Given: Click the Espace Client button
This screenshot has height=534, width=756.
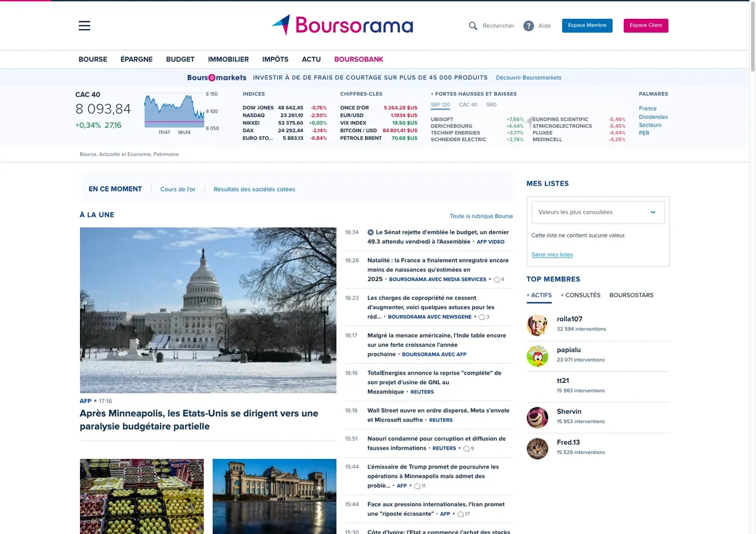Looking at the screenshot, I should [646, 26].
